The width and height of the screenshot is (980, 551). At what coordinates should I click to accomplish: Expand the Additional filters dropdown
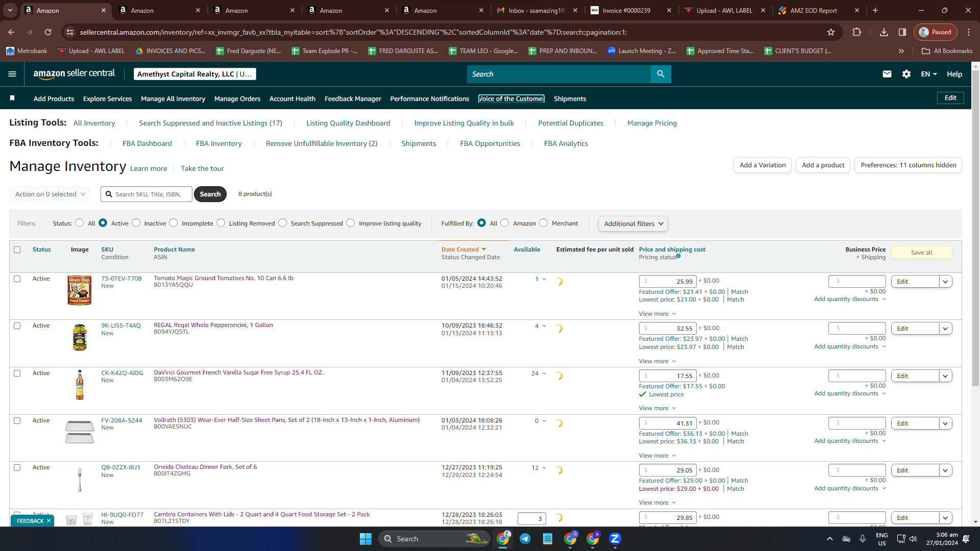point(633,223)
